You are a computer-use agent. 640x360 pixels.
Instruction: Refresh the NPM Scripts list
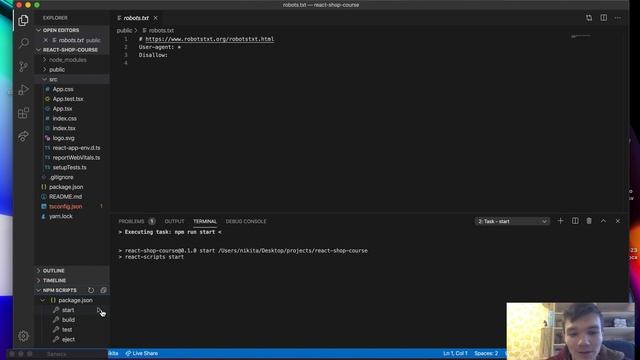tap(91, 290)
